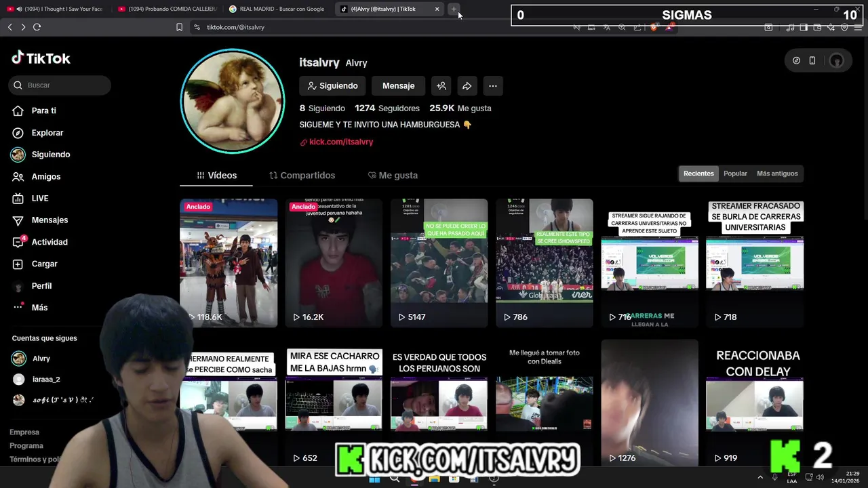Show hidden tray icons chevron
Viewport: 868px width, 488px height.
pyautogui.click(x=760, y=478)
